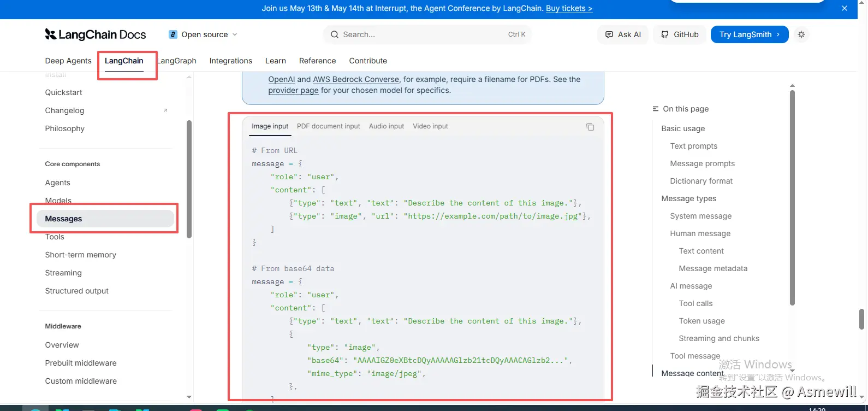Click the Changelog external-link arrow icon
Viewport: 868px width, 411px height.
coord(165,110)
